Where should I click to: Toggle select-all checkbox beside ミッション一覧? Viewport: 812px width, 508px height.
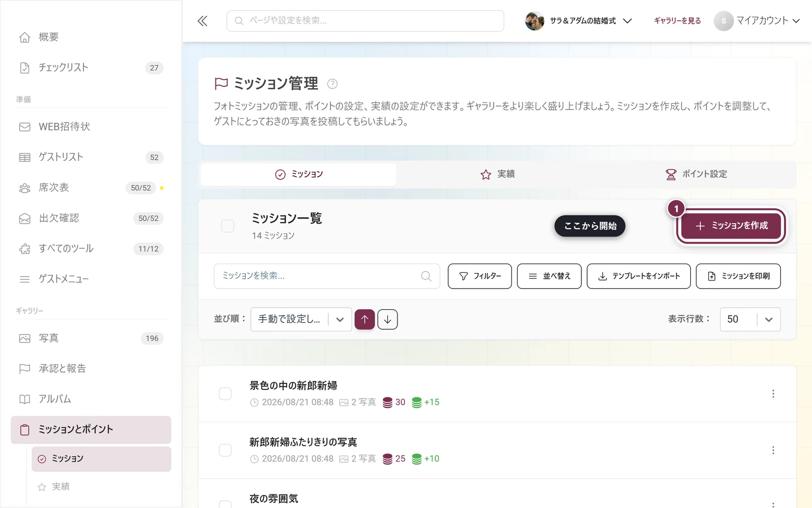(x=228, y=226)
